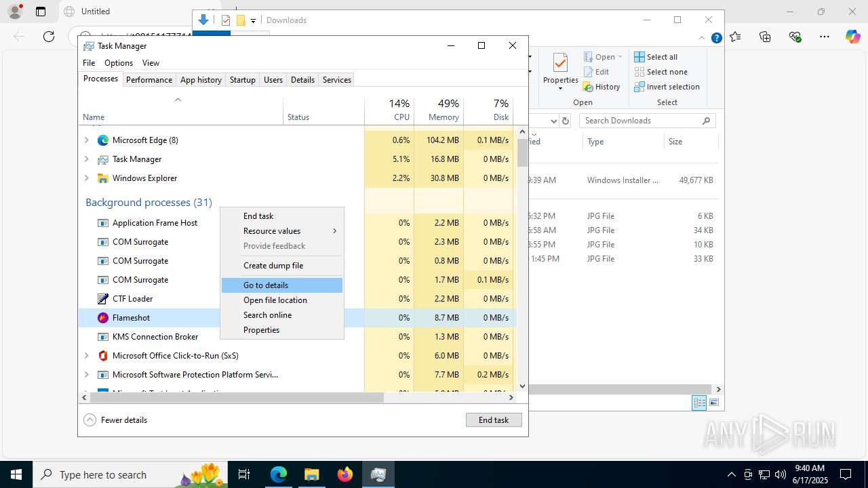Screen dimensions: 868x488
Task: Switch to the Services tab
Action: pos(337,80)
